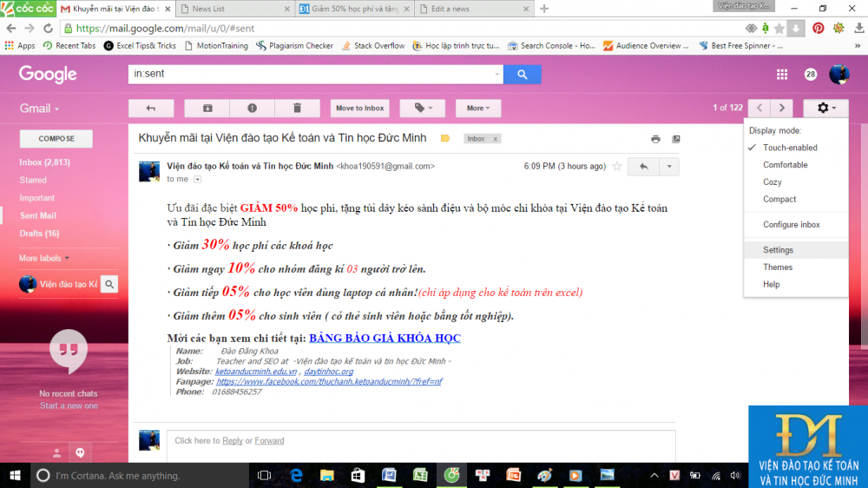Screen dimensions: 868x488
Task: Click the Pinterest extension icon
Action: click(x=819, y=29)
